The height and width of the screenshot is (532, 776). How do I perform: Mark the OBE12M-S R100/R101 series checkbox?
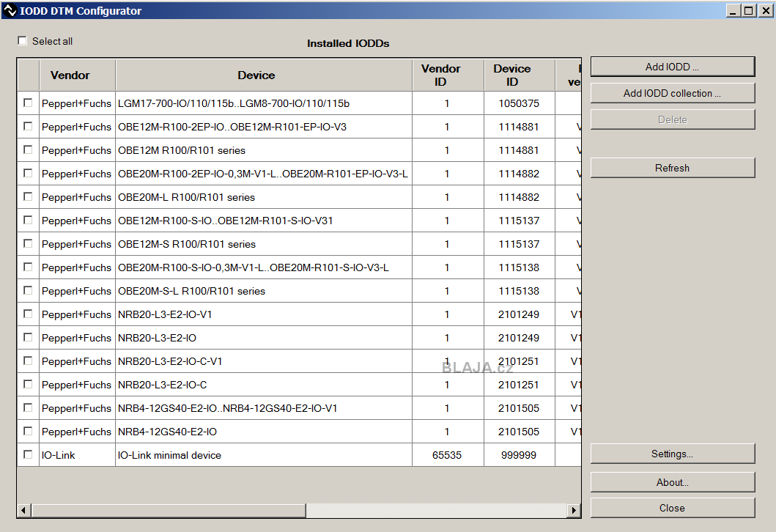[28, 243]
